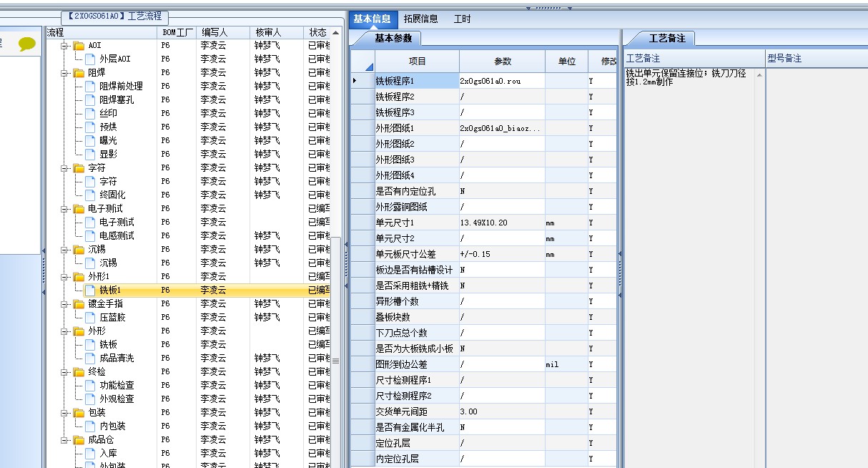Click the 压蓝胶 document icon

coord(90,317)
